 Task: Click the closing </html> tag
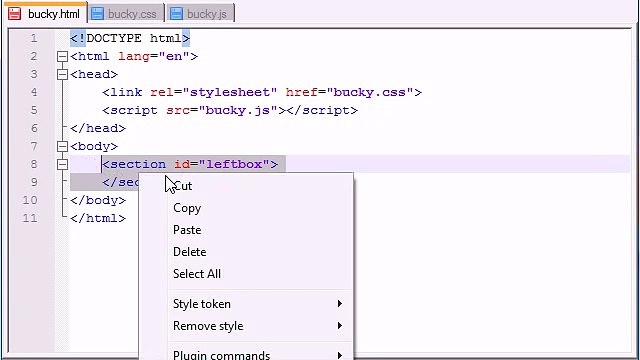pyautogui.click(x=98, y=218)
